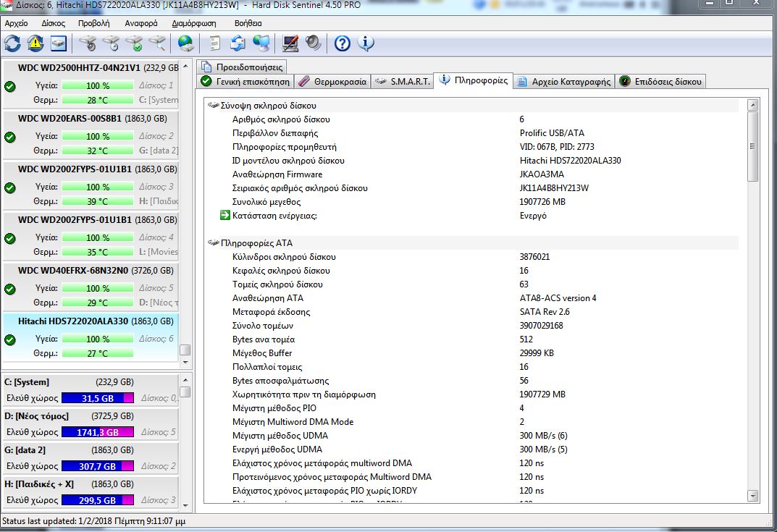Click the 1741,3 GB free space bar for D:

click(x=98, y=432)
